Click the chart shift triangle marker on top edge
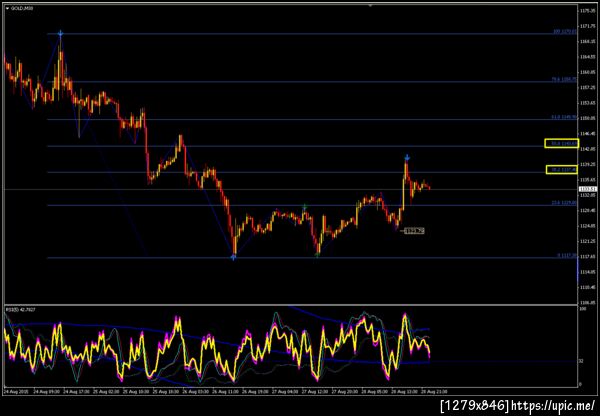This screenshot has width=600, height=416. [370, 5]
